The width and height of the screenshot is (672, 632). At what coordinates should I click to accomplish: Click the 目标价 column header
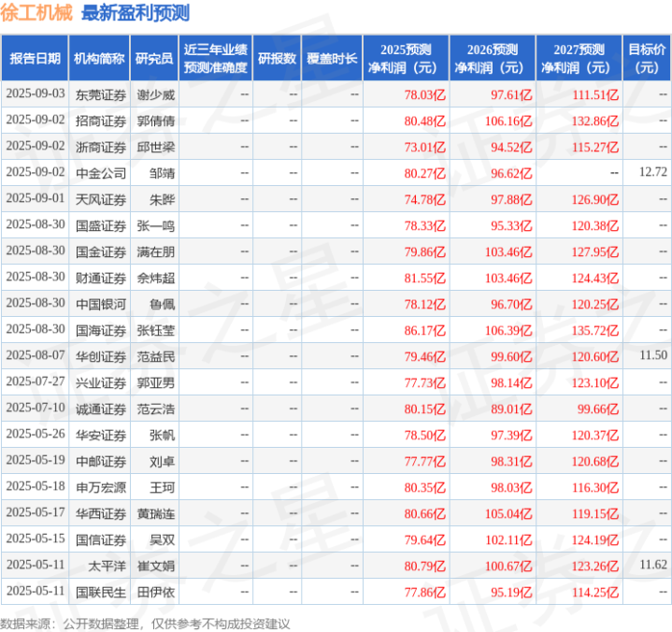(647, 58)
